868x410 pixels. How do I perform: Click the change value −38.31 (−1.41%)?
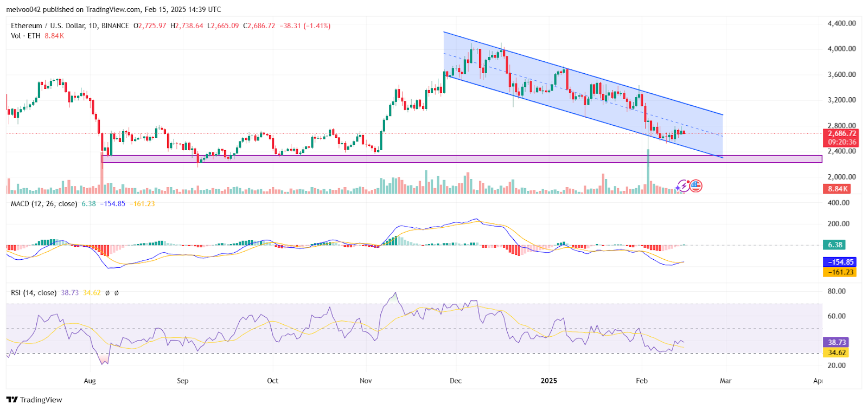[305, 25]
